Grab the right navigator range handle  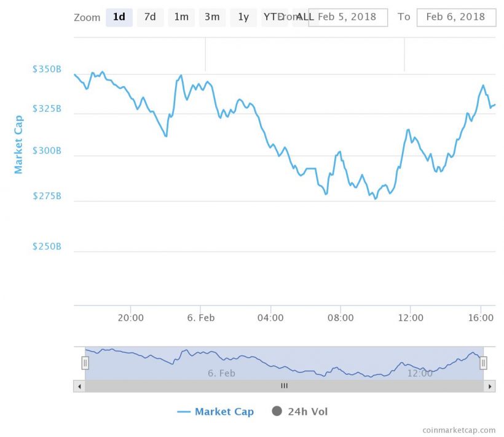pyautogui.click(x=483, y=363)
